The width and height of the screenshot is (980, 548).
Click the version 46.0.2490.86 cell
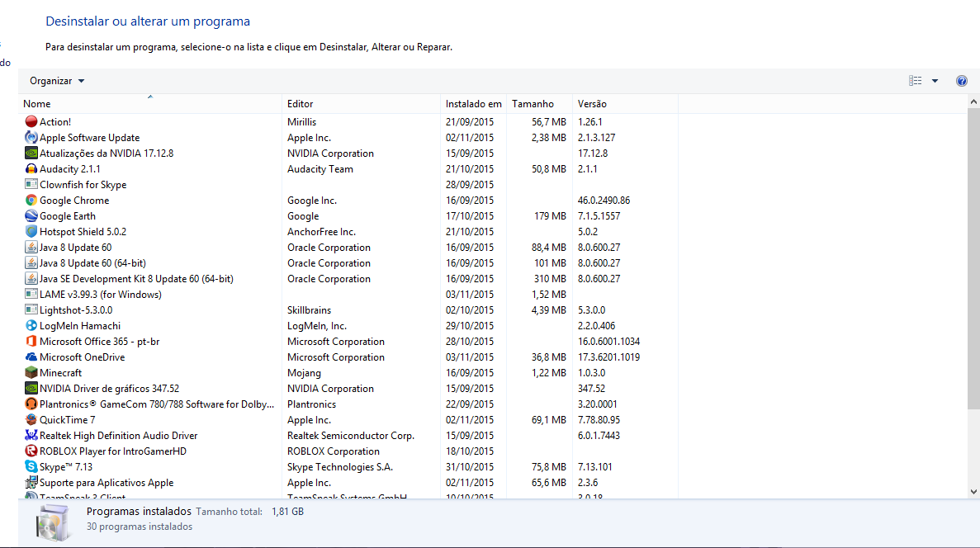pyautogui.click(x=604, y=200)
